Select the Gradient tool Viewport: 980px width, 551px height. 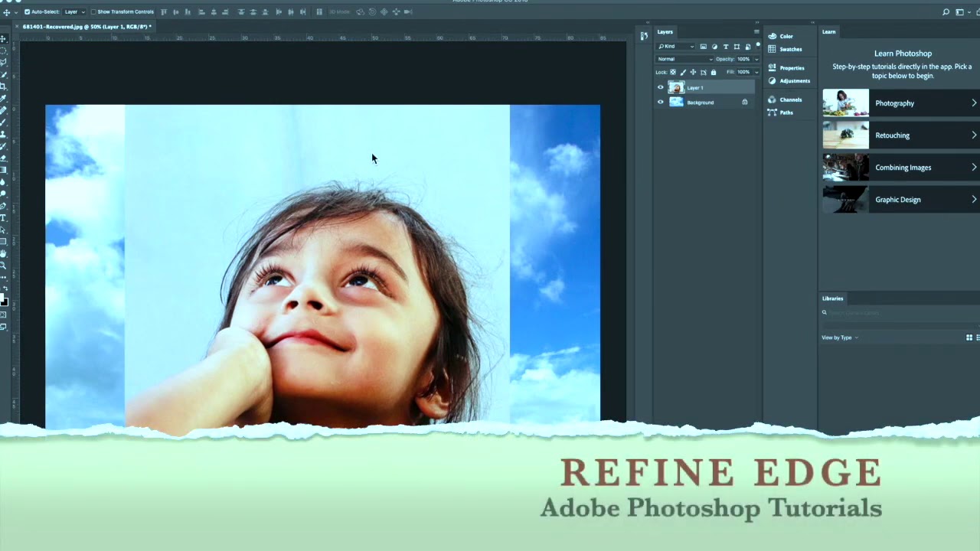[x=4, y=169]
